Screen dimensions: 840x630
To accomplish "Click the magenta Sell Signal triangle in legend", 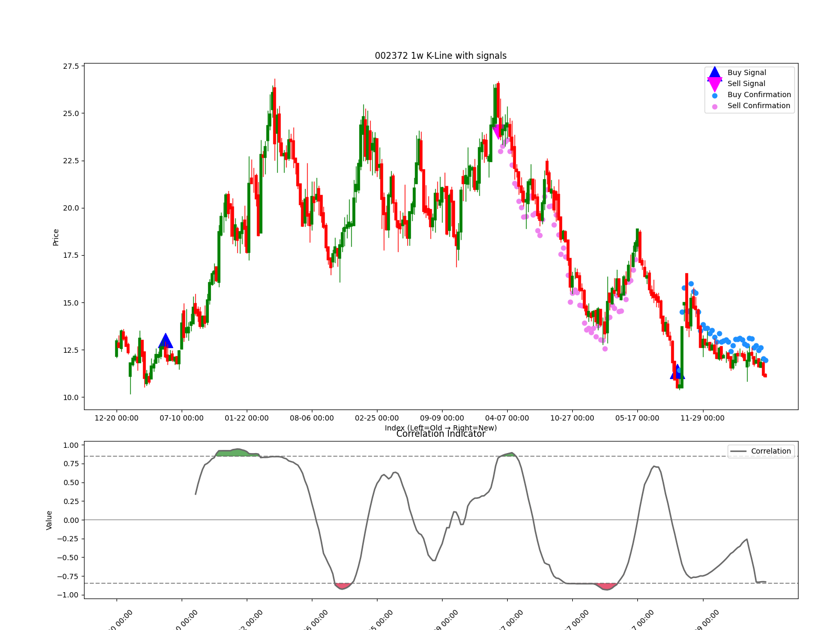I will pyautogui.click(x=715, y=84).
